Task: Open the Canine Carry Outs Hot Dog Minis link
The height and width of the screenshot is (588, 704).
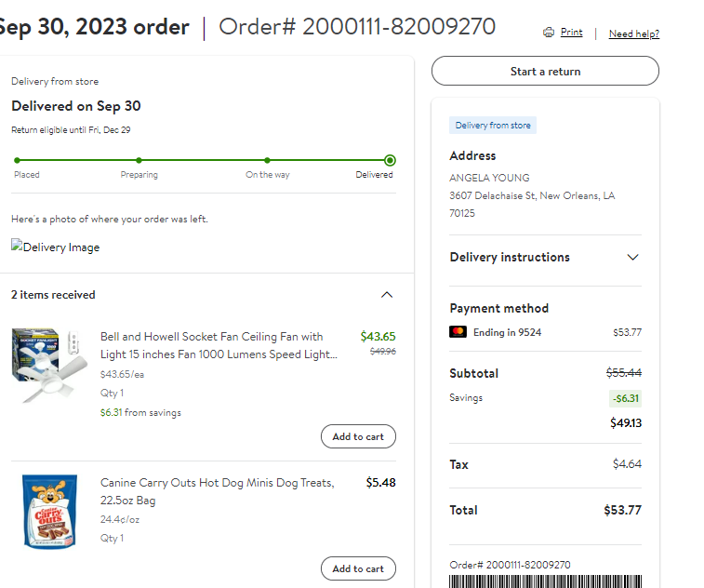Action: 218,491
